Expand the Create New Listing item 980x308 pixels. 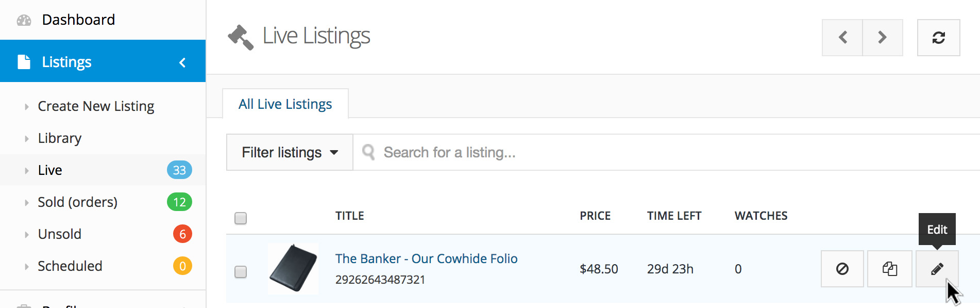[96, 106]
